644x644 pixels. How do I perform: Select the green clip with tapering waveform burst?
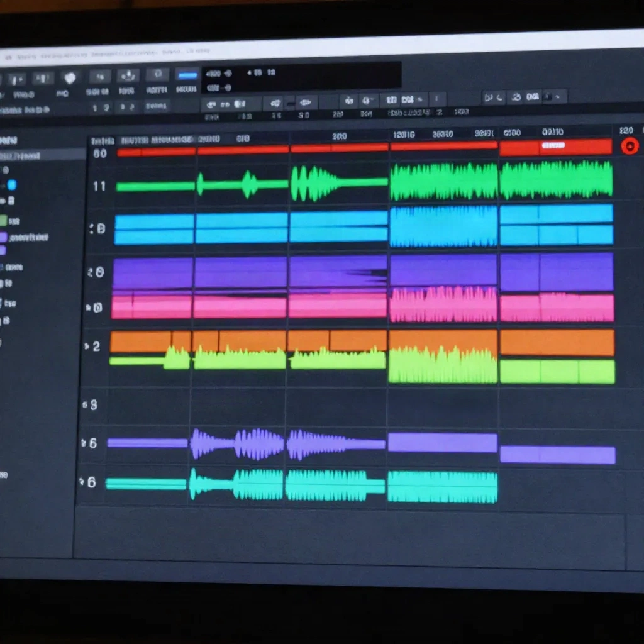click(x=339, y=182)
